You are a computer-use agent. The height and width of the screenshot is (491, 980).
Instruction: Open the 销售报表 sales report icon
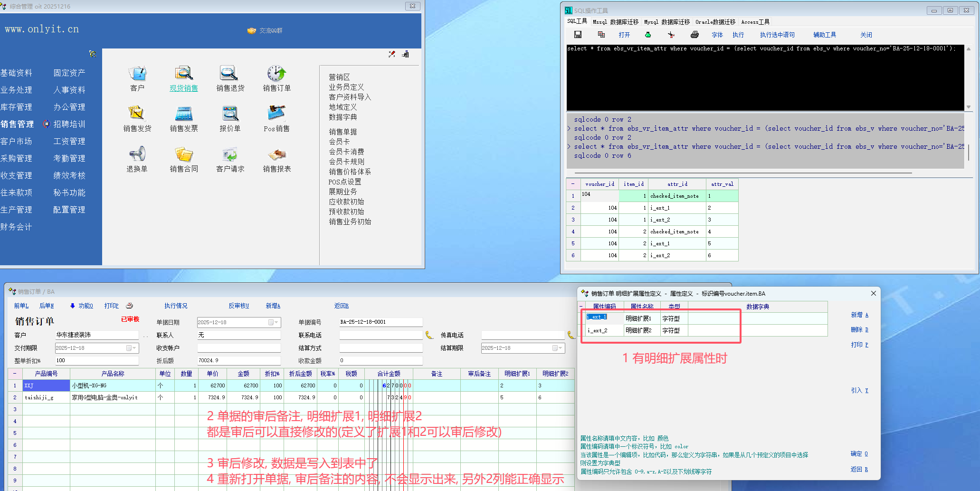pos(276,155)
